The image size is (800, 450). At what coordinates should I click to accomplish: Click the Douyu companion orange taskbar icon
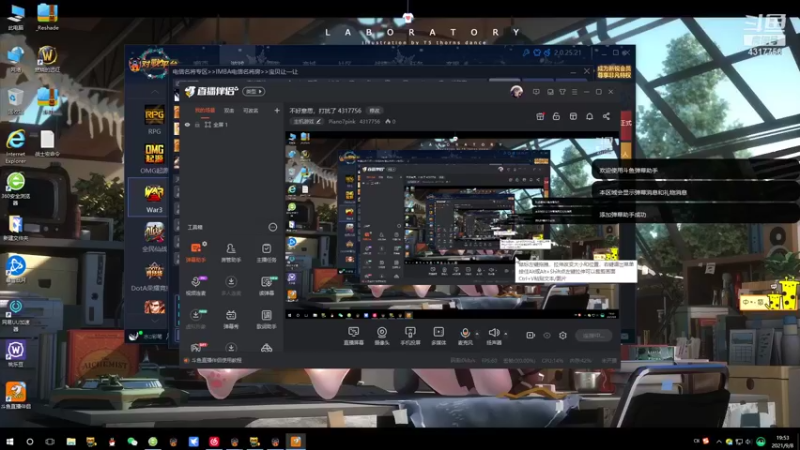[295, 442]
